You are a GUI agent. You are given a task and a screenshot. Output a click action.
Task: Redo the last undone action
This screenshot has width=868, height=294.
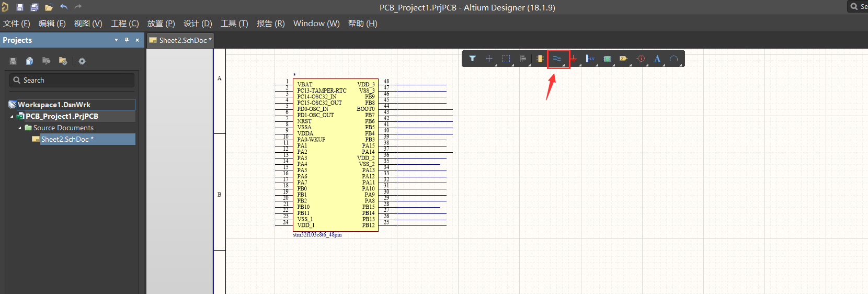click(78, 7)
